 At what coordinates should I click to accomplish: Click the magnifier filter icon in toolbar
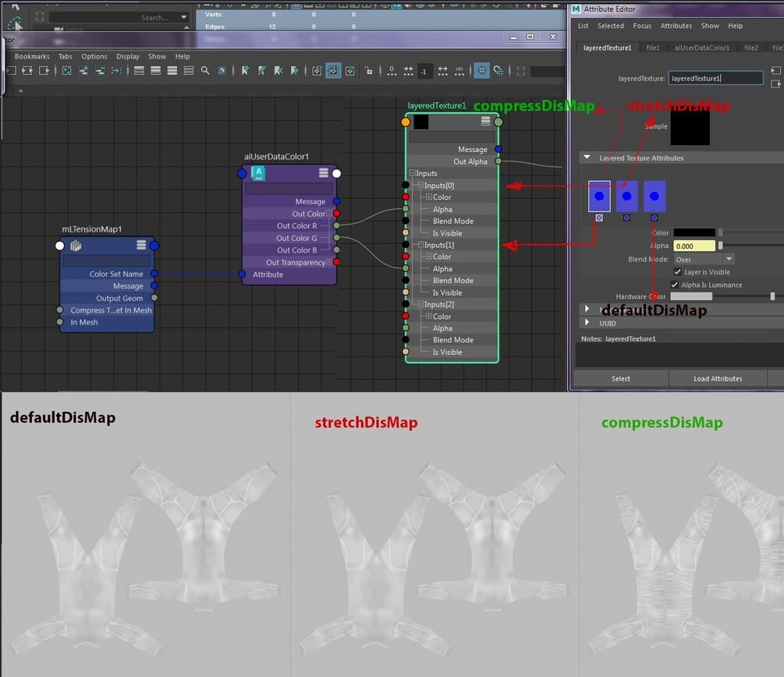[x=205, y=70]
